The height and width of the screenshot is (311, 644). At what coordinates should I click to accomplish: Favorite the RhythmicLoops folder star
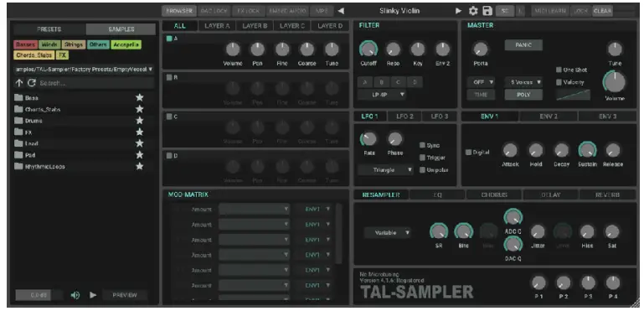point(140,167)
